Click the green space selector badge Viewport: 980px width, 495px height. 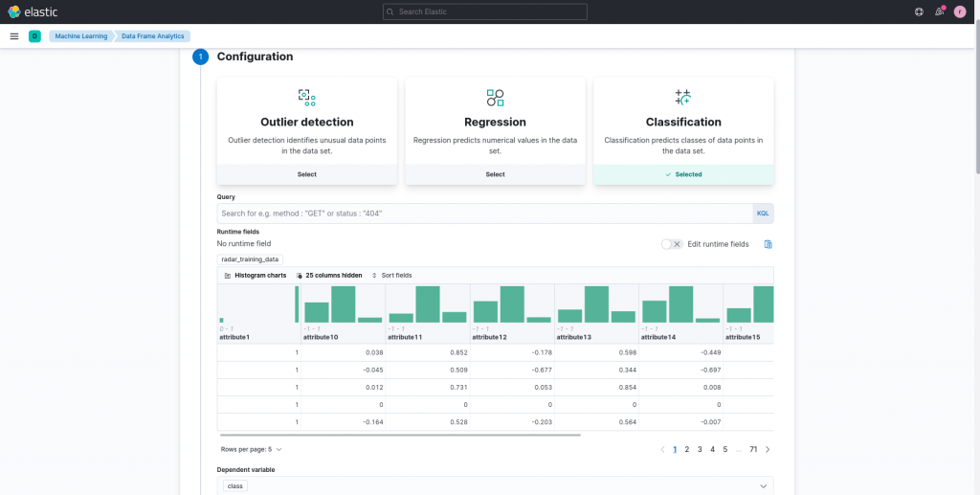34,36
